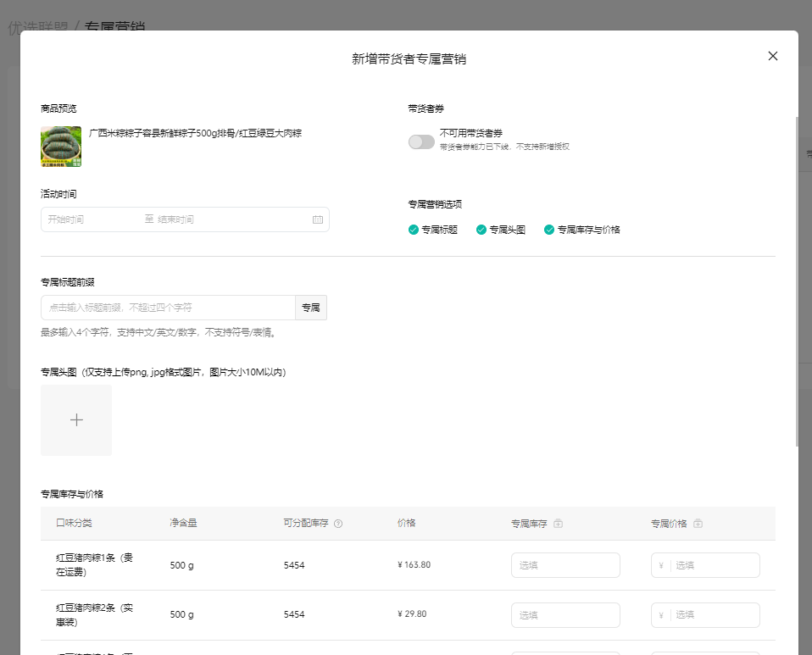Click the plus icon to upload 专属头图
This screenshot has width=812, height=655.
(76, 420)
